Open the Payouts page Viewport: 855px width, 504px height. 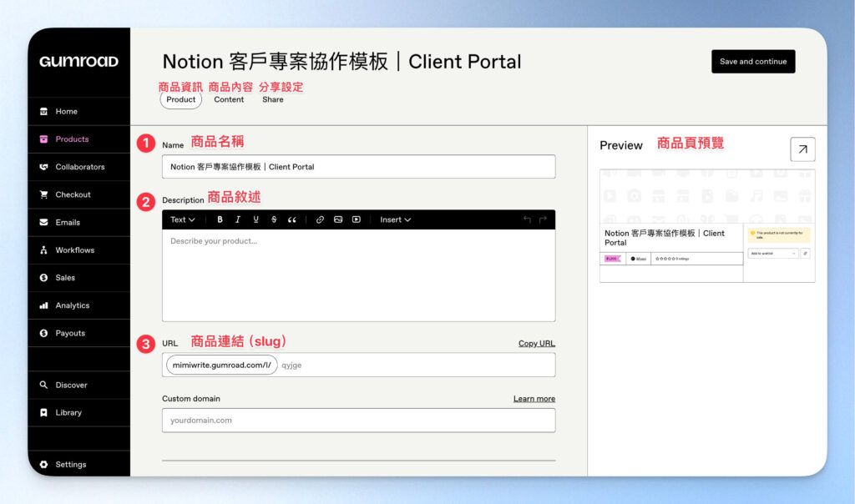[x=79, y=333]
